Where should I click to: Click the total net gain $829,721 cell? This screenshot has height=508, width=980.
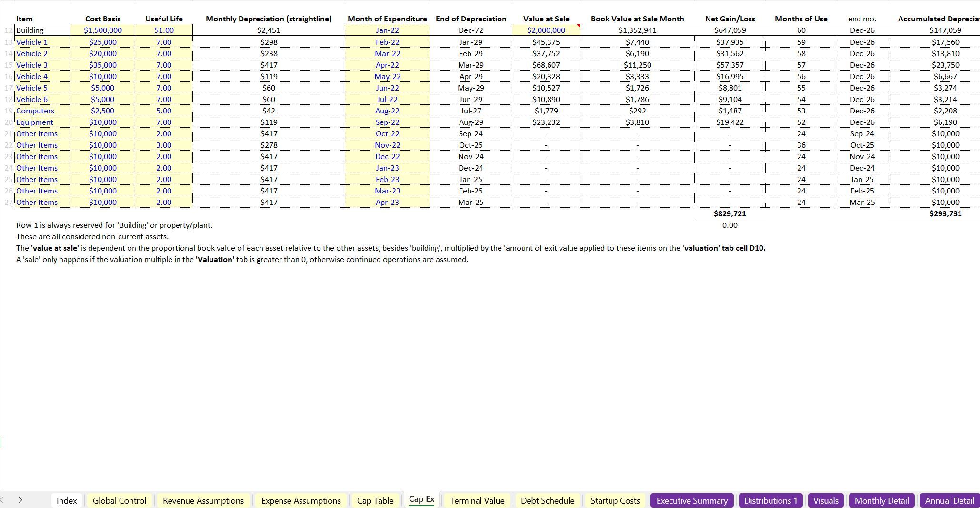[x=730, y=213]
